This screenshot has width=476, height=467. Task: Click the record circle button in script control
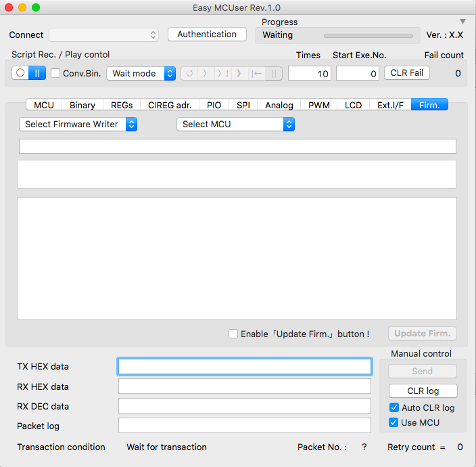tap(20, 73)
